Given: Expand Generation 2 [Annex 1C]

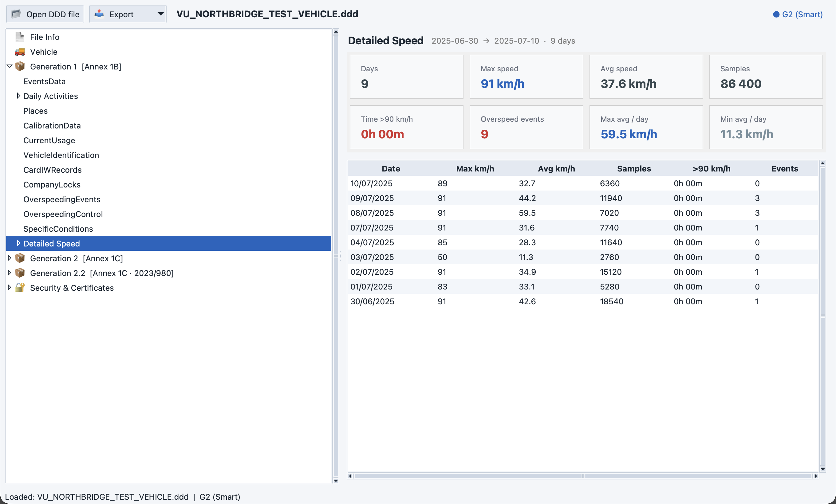Looking at the screenshot, I should 10,258.
